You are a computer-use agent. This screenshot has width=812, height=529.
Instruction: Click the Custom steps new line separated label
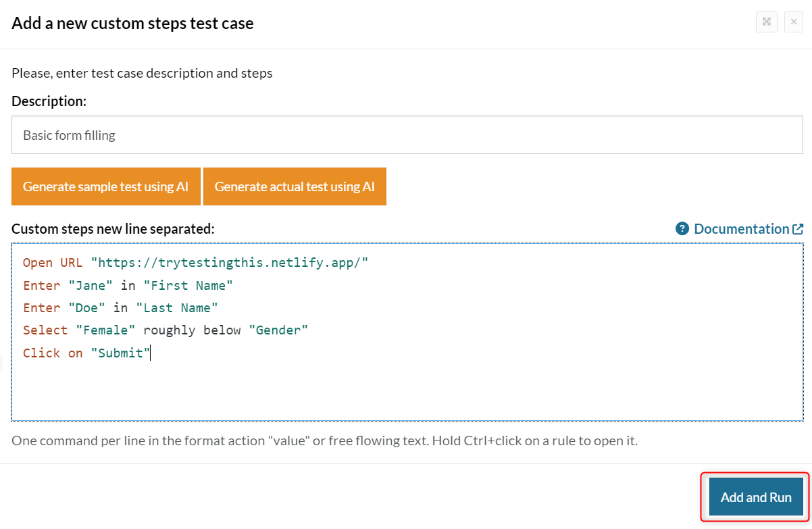pos(113,229)
